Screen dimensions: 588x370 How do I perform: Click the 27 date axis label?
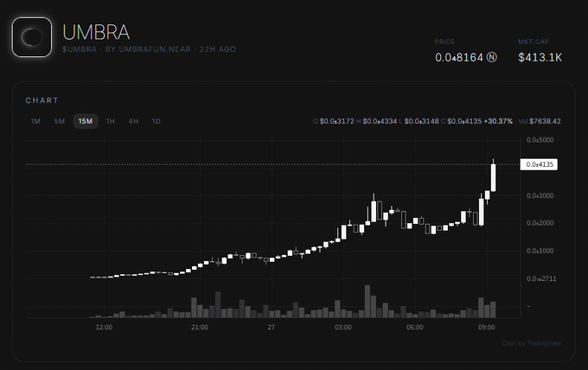[x=272, y=328]
